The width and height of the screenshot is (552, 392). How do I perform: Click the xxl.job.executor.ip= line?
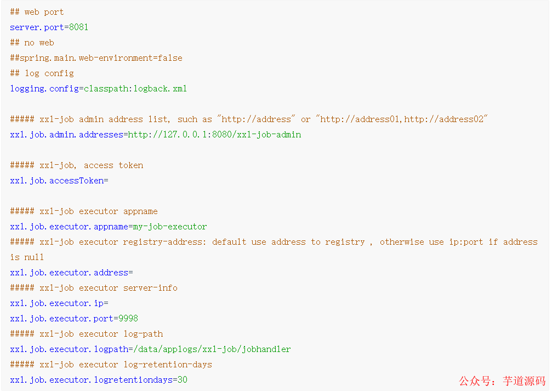coord(59,303)
